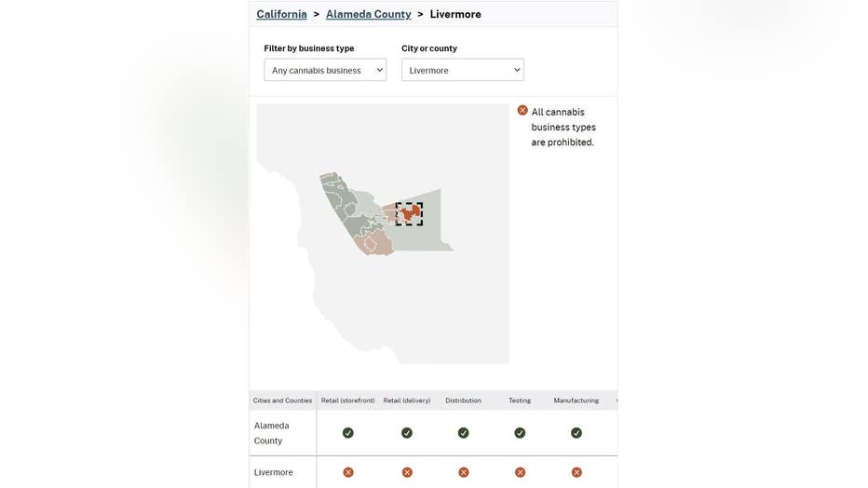Image resolution: width=868 pixels, height=488 pixels.
Task: Click the Alameda County row label
Action: 272,433
